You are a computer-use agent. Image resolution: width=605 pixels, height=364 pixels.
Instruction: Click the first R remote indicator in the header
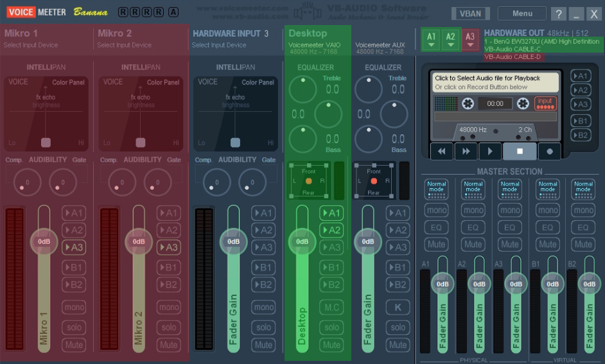123,12
